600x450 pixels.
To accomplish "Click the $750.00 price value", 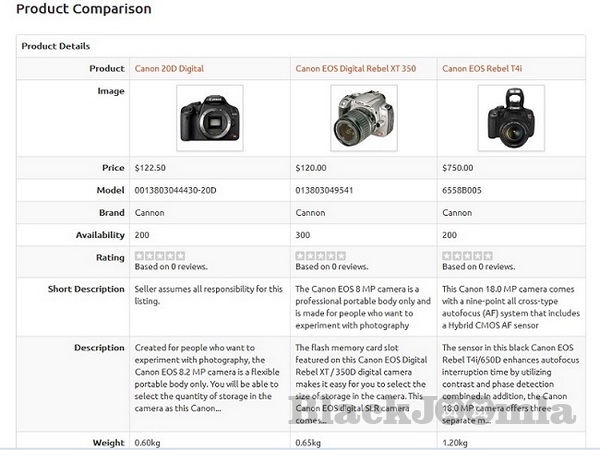I will click(458, 168).
